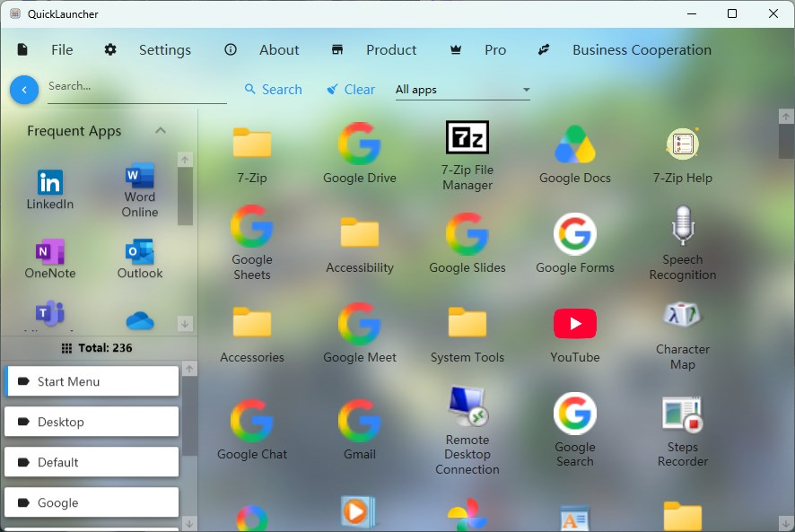Start Speech Recognition
Screen dimensions: 795x532
683,243
